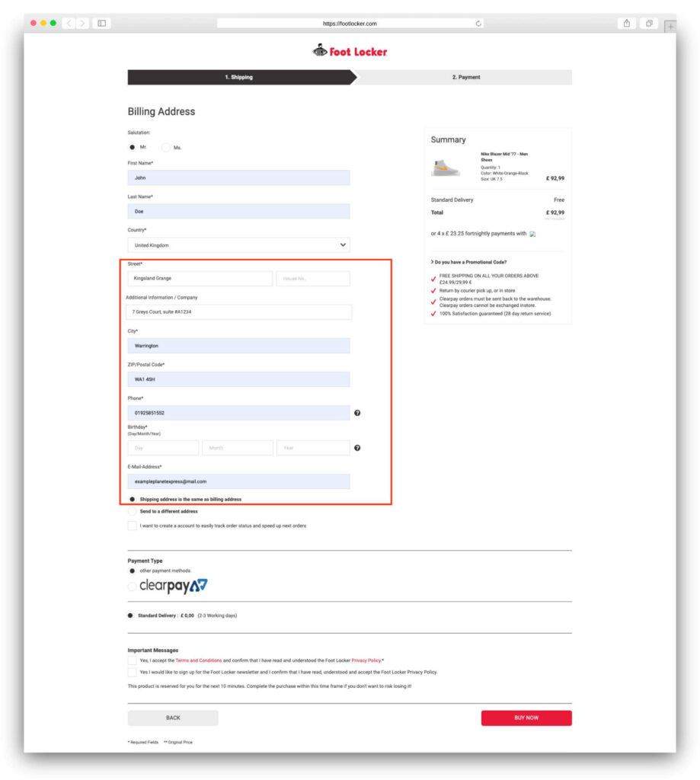Click the E-Mail-Address field
This screenshot has height=780, width=700.
tap(239, 481)
